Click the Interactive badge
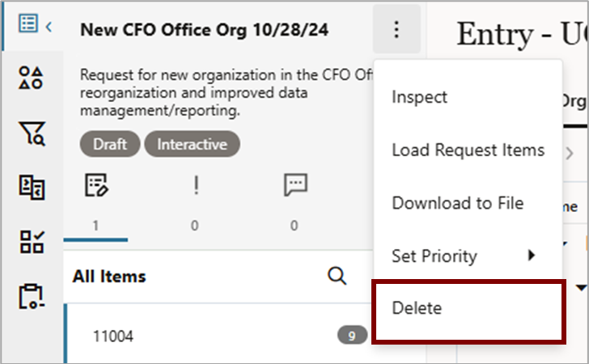589x364 pixels. pyautogui.click(x=192, y=145)
